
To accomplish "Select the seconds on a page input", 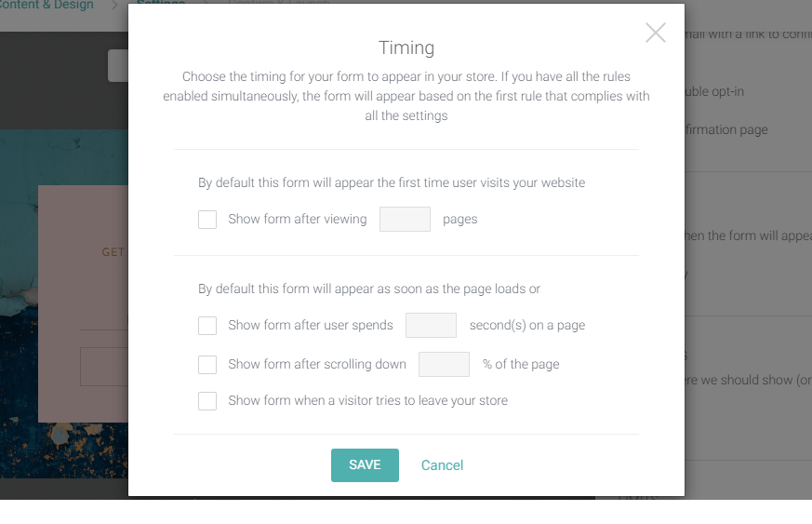I will 431,326.
